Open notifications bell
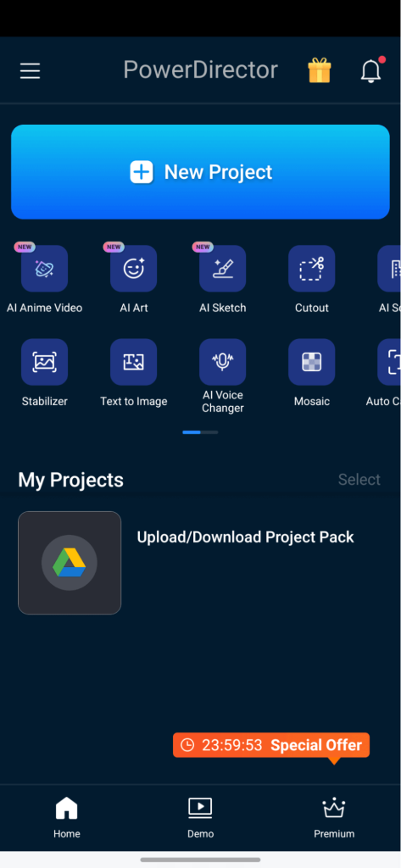 pyautogui.click(x=370, y=71)
